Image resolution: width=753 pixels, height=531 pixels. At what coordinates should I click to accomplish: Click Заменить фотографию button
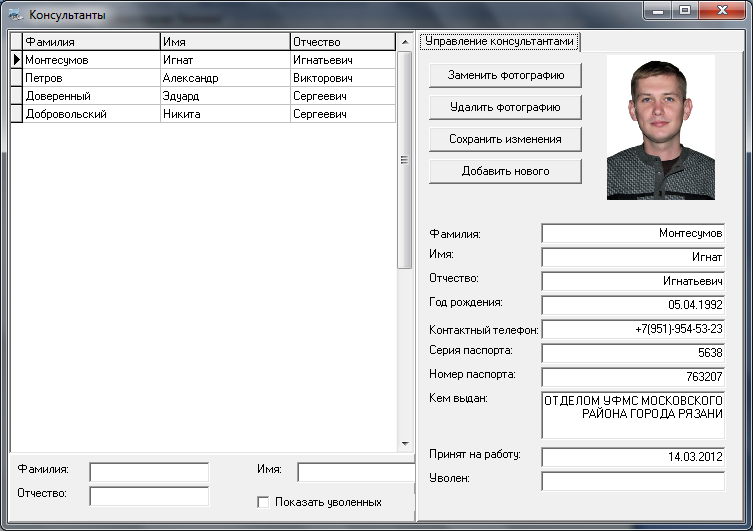[x=505, y=75]
